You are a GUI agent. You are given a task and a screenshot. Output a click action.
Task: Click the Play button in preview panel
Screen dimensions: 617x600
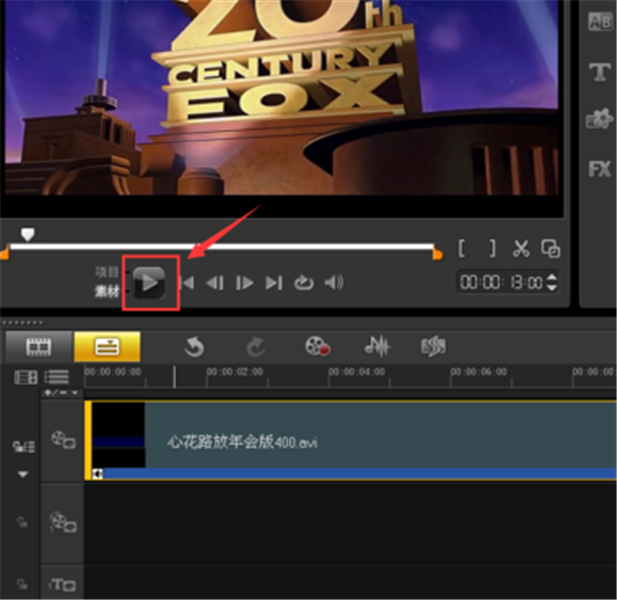click(x=149, y=282)
